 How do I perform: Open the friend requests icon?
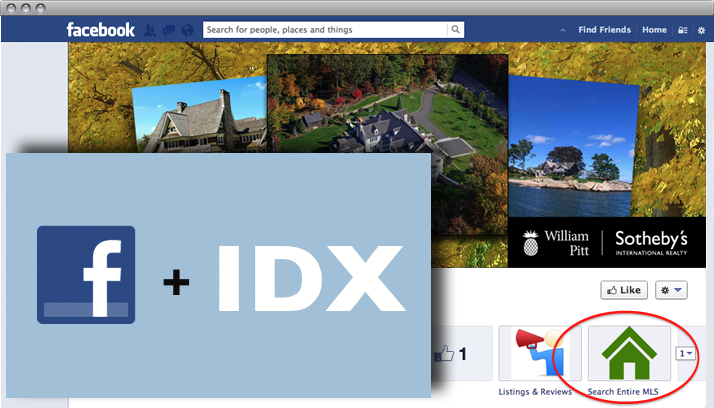(150, 31)
